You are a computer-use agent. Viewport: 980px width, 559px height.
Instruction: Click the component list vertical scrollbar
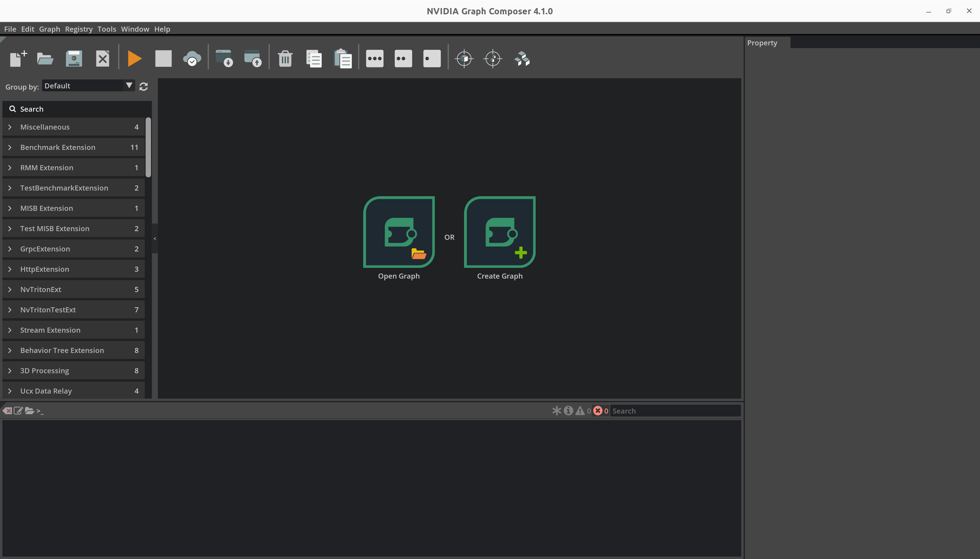(148, 148)
